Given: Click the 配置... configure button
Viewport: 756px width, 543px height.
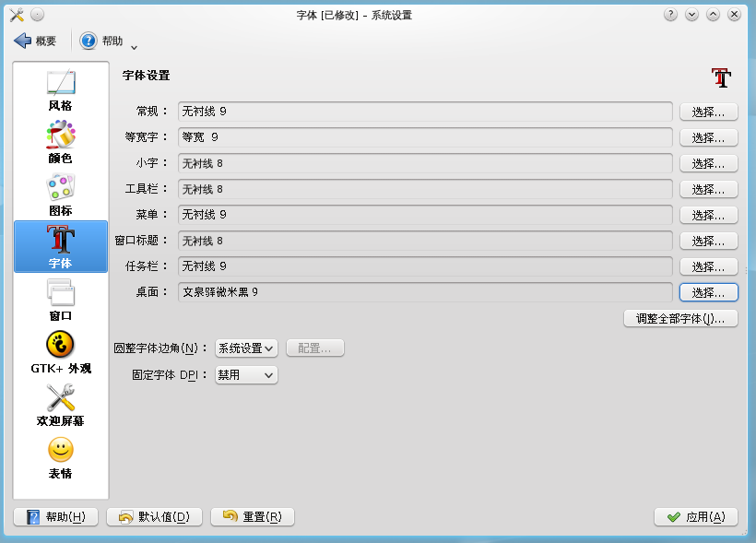Looking at the screenshot, I should coord(314,348).
